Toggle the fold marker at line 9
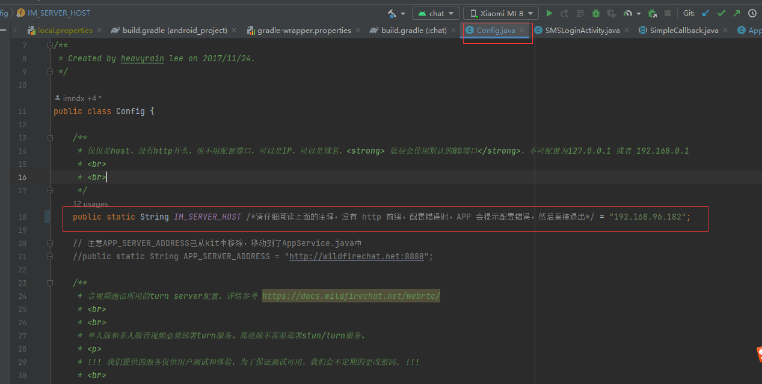This screenshot has height=384, width=762. (x=50, y=71)
